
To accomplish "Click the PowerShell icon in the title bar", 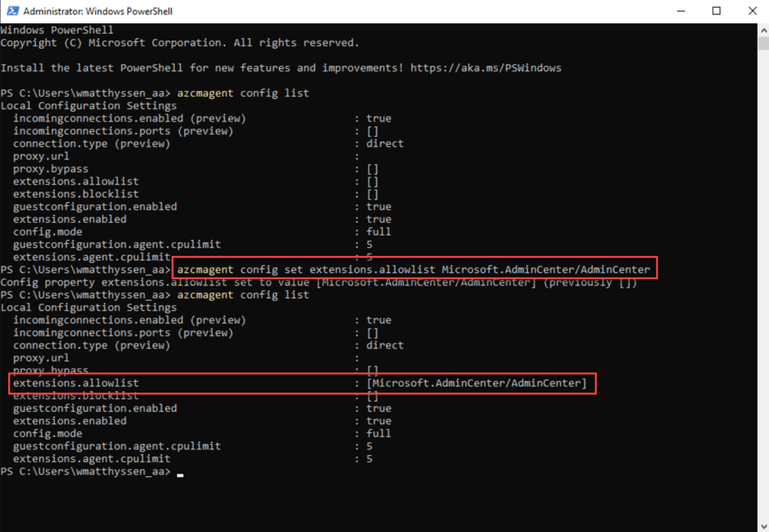I will click(x=12, y=11).
